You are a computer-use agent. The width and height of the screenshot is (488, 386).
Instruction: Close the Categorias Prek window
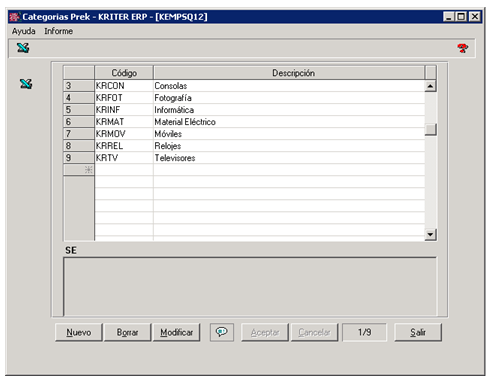pos(475,17)
